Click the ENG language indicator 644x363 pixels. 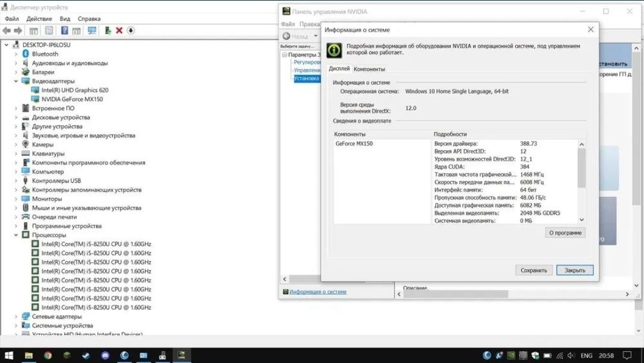pyautogui.click(x=587, y=356)
